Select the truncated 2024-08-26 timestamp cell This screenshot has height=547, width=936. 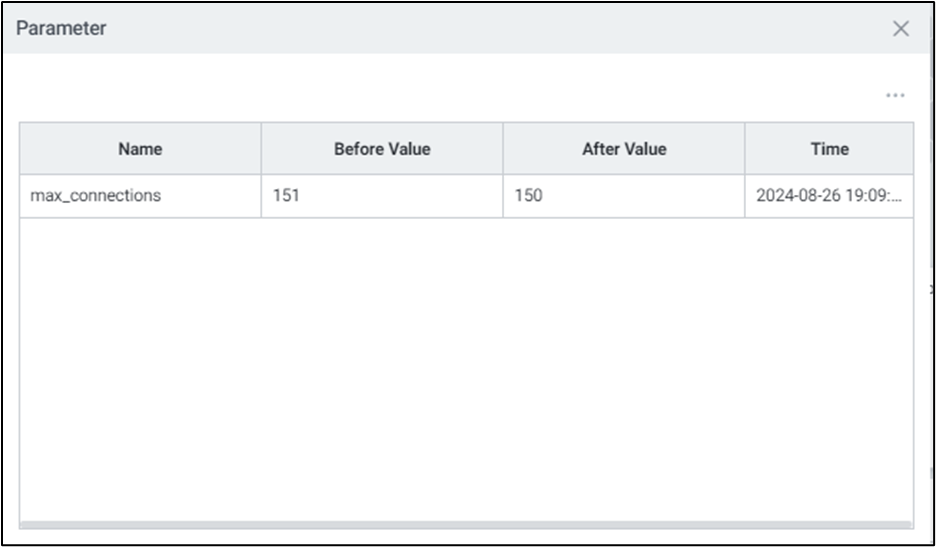pos(828,196)
